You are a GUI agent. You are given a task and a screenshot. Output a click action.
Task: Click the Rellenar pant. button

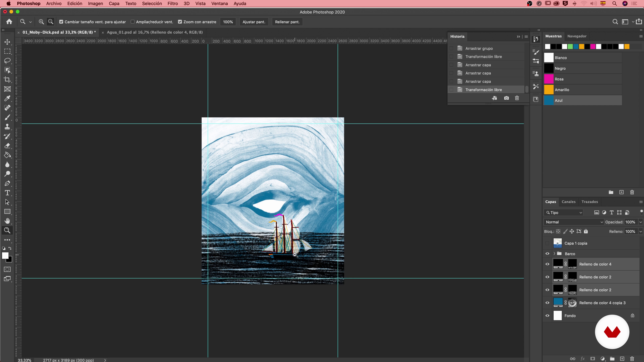(287, 22)
